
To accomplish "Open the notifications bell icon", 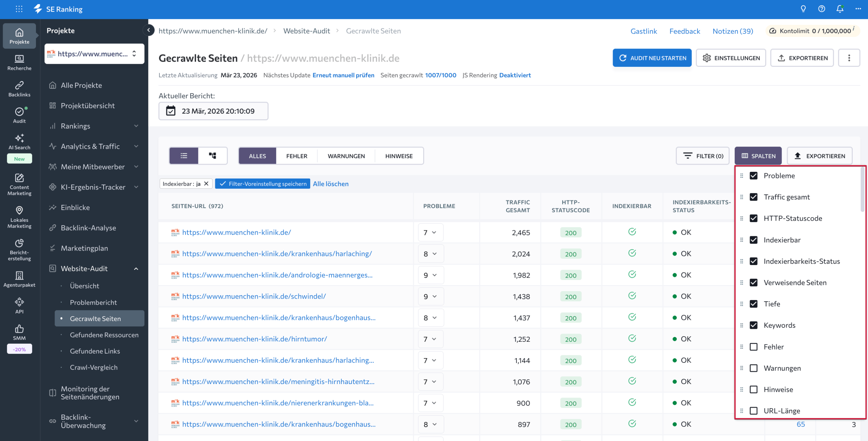I will click(x=840, y=9).
